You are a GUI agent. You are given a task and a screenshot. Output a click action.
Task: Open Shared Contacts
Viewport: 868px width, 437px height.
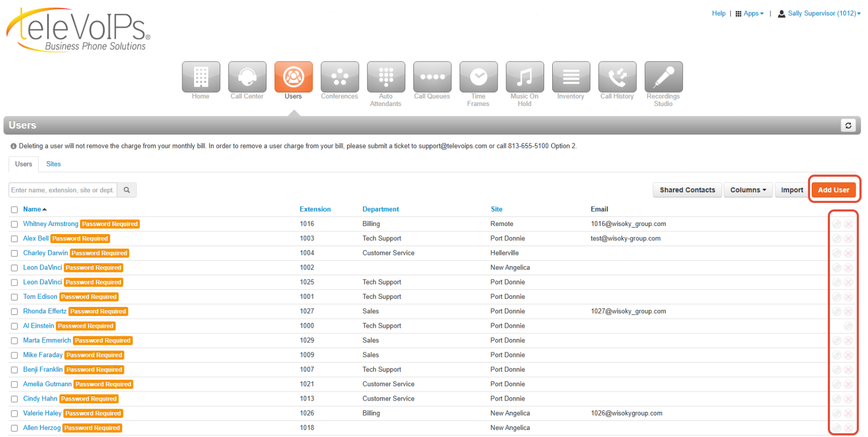[687, 190]
